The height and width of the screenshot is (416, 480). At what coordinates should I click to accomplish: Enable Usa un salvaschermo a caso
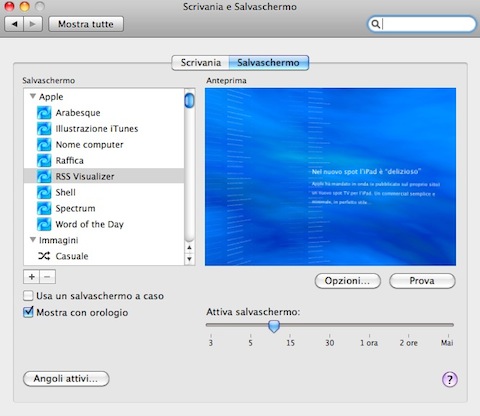coord(28,296)
